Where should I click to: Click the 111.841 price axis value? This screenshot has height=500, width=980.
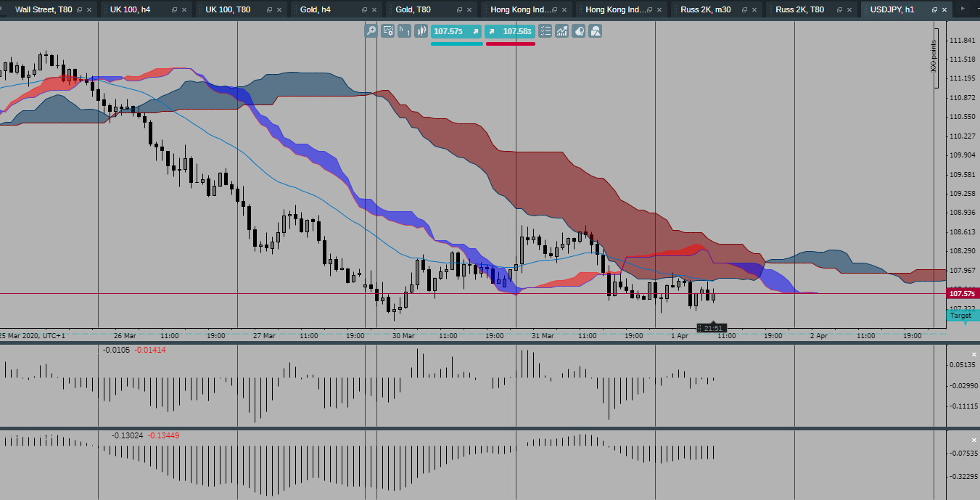tap(961, 40)
